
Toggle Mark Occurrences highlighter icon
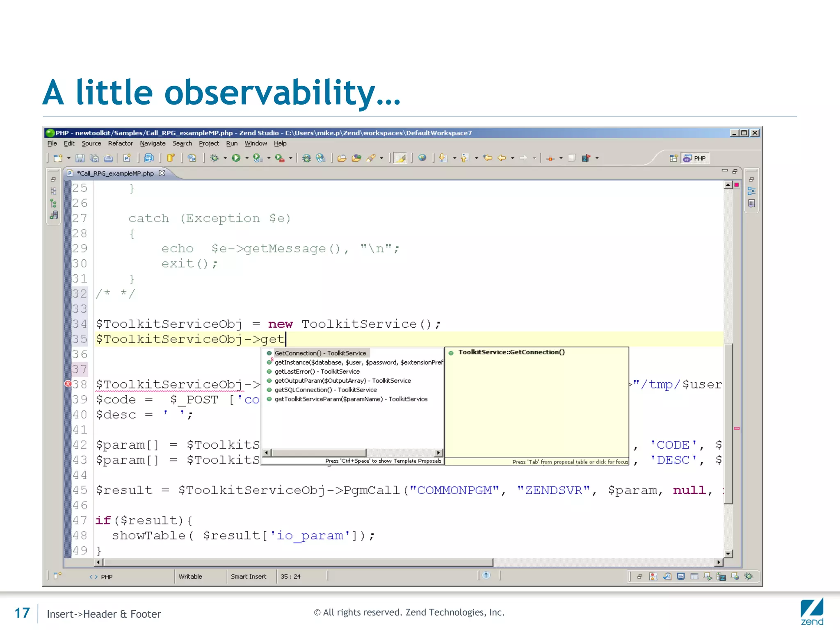click(400, 158)
